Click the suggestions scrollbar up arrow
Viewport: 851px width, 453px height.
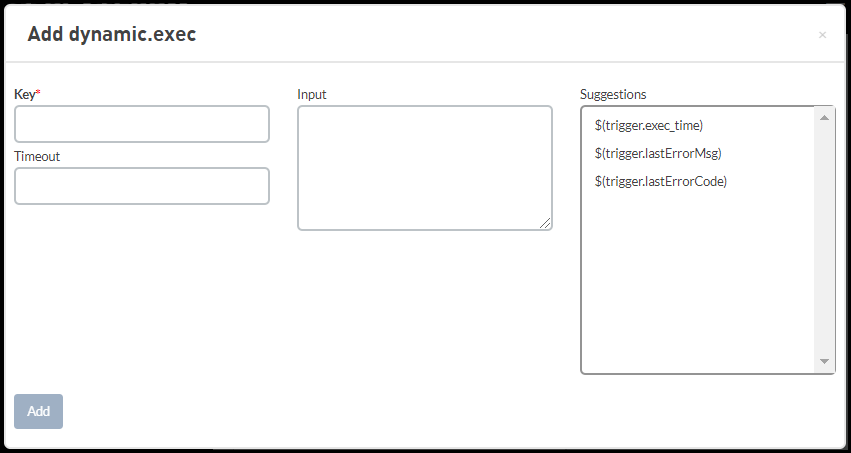point(824,118)
